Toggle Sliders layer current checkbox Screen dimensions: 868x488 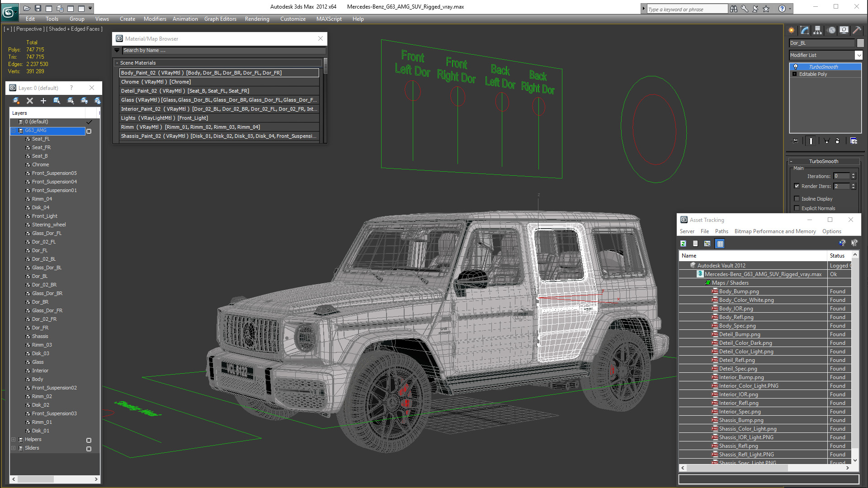89,449
